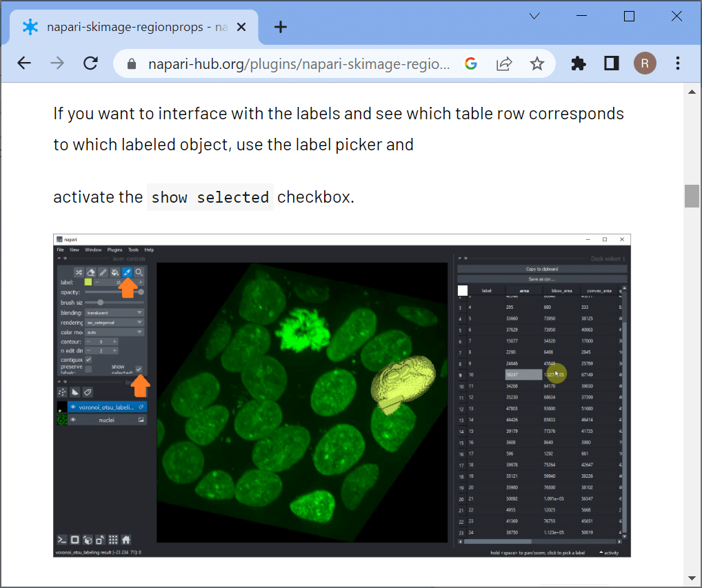
Task: Select the paint bucket fill tool
Action: pyautogui.click(x=115, y=272)
